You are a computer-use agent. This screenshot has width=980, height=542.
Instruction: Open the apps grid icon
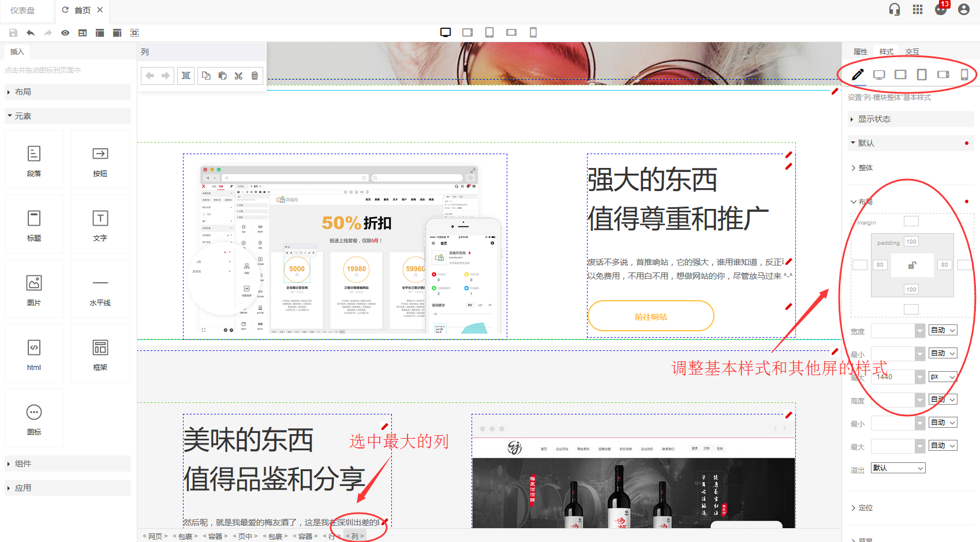(x=918, y=10)
